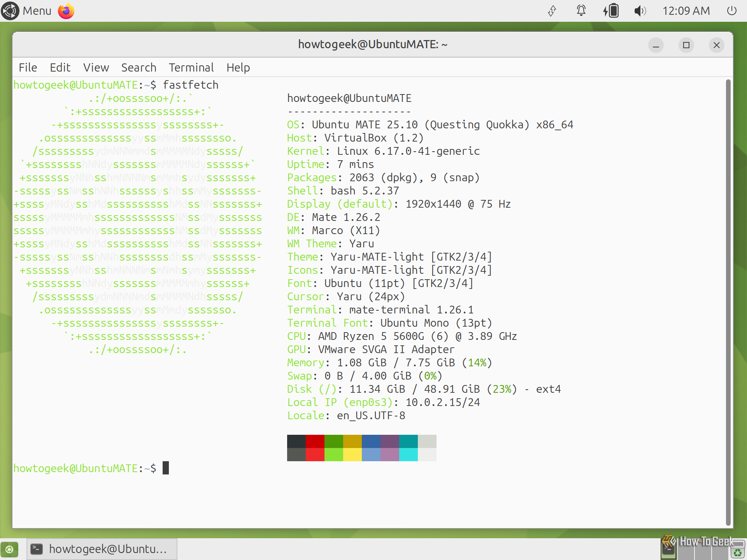This screenshot has height=560, width=747.
Task: Open the session power button indicator
Action: tap(731, 11)
